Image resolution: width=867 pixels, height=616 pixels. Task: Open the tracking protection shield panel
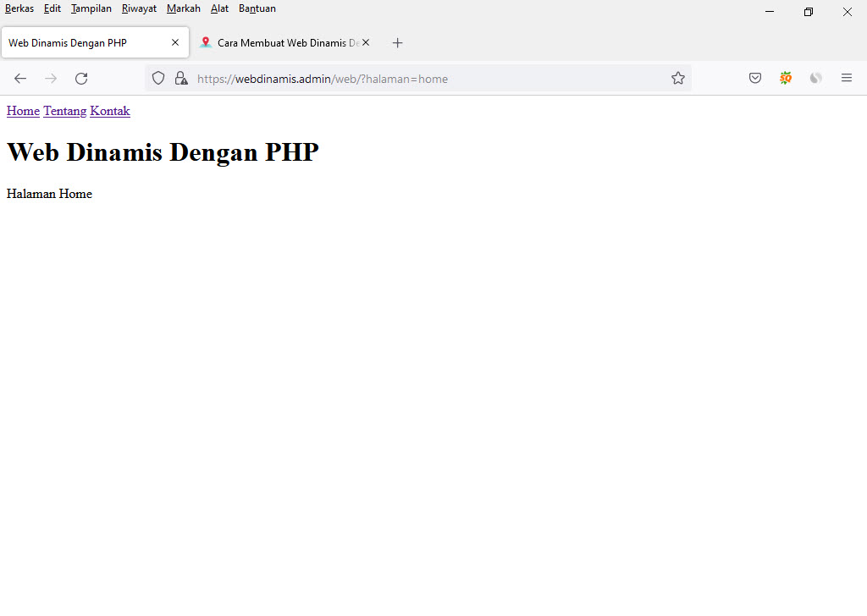(x=158, y=78)
